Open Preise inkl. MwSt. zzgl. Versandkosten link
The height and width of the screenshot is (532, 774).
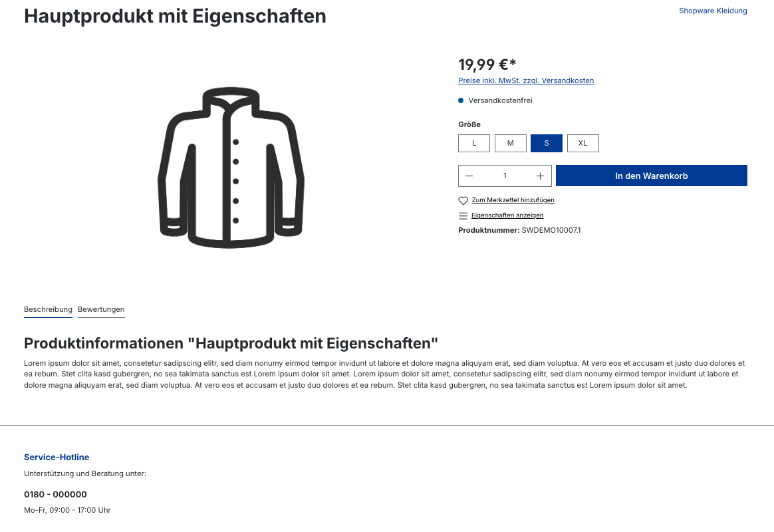tap(526, 80)
